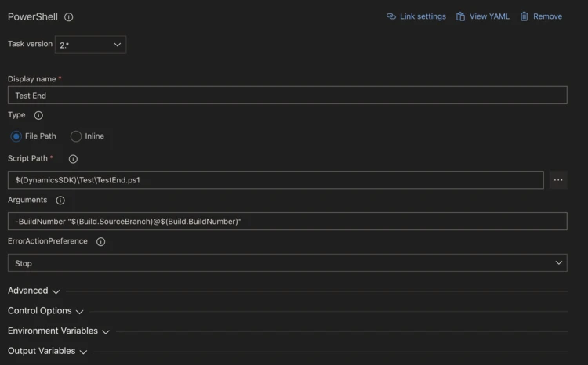This screenshot has height=365, width=588.
Task: Click the info icon next to PowerShell title
Action: 69,17
